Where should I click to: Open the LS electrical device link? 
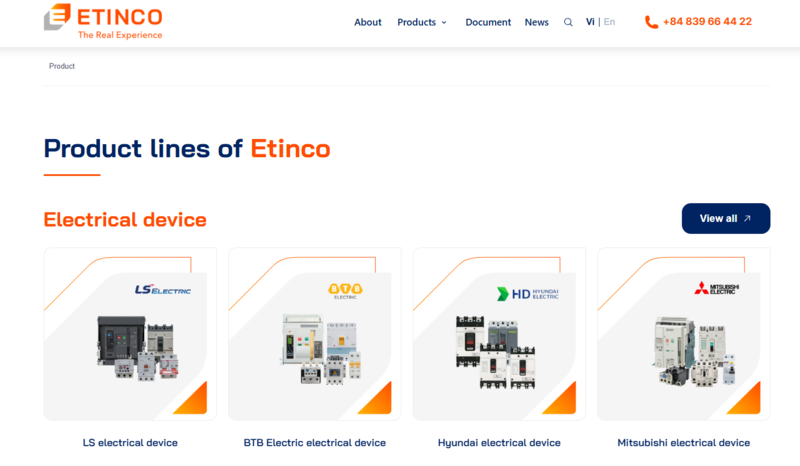(130, 443)
